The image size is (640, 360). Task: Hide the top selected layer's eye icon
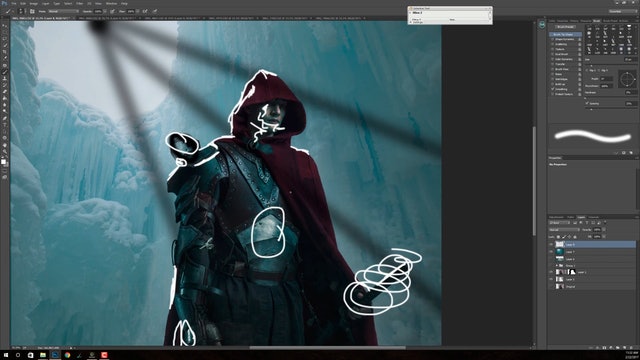(x=551, y=244)
